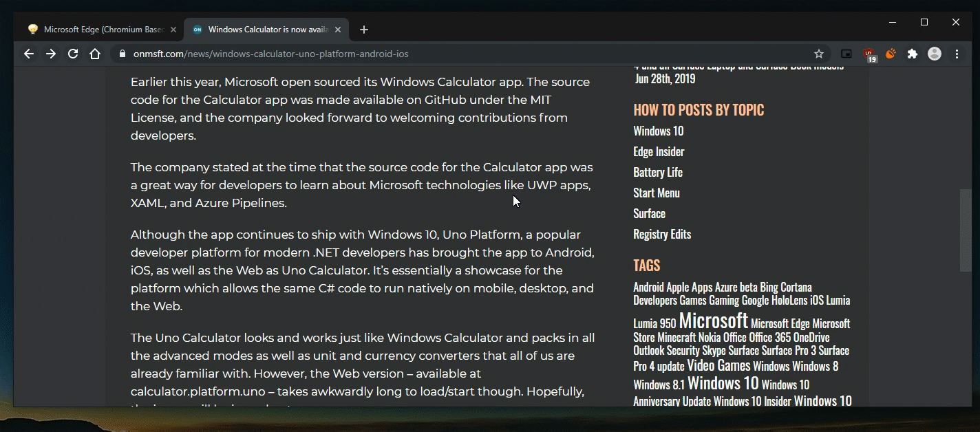Viewport: 980px width, 432px height.
Task: Select the Google tag
Action: tap(755, 300)
